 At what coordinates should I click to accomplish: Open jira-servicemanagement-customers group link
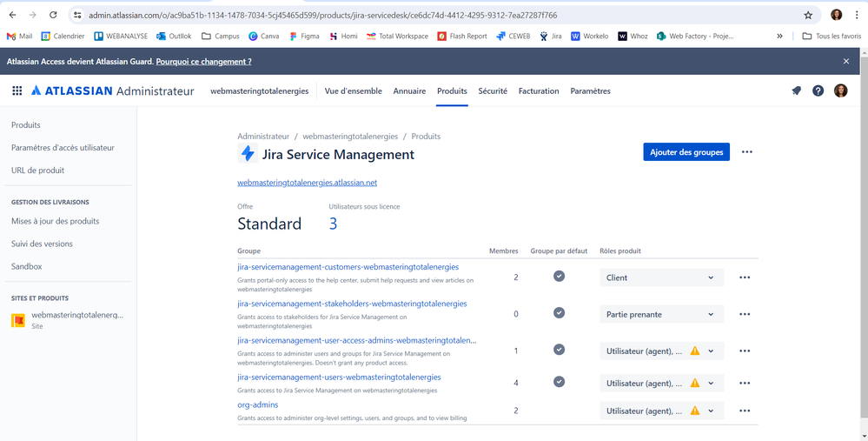[348, 267]
